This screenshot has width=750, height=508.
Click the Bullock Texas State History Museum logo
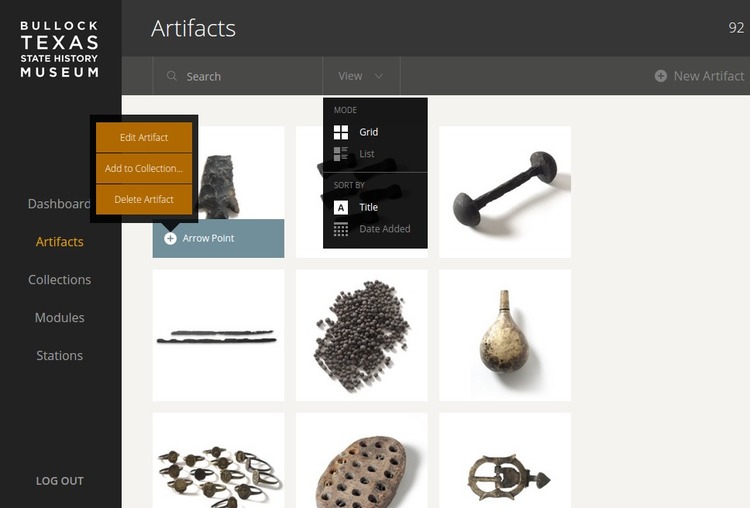59,49
